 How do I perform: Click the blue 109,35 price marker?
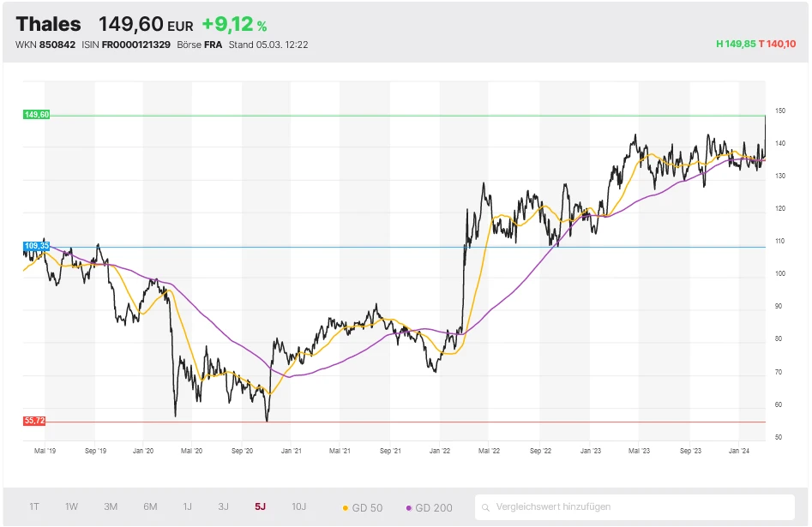pyautogui.click(x=37, y=246)
